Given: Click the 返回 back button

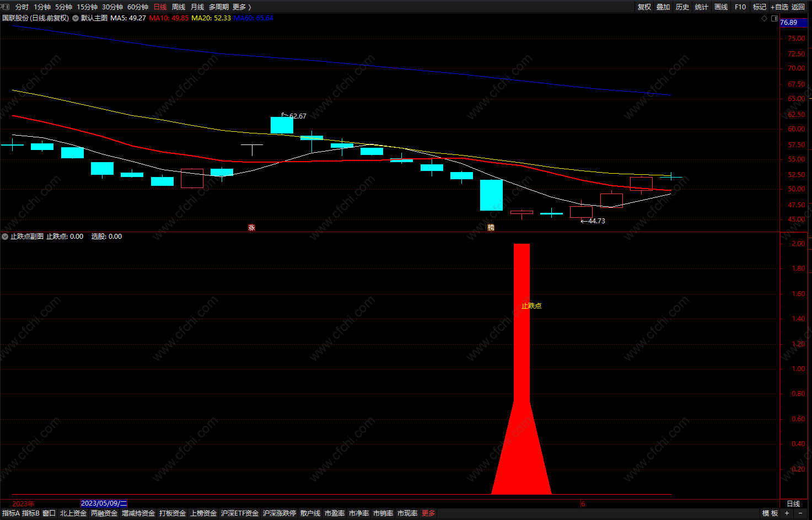Looking at the screenshot, I should (x=798, y=7).
